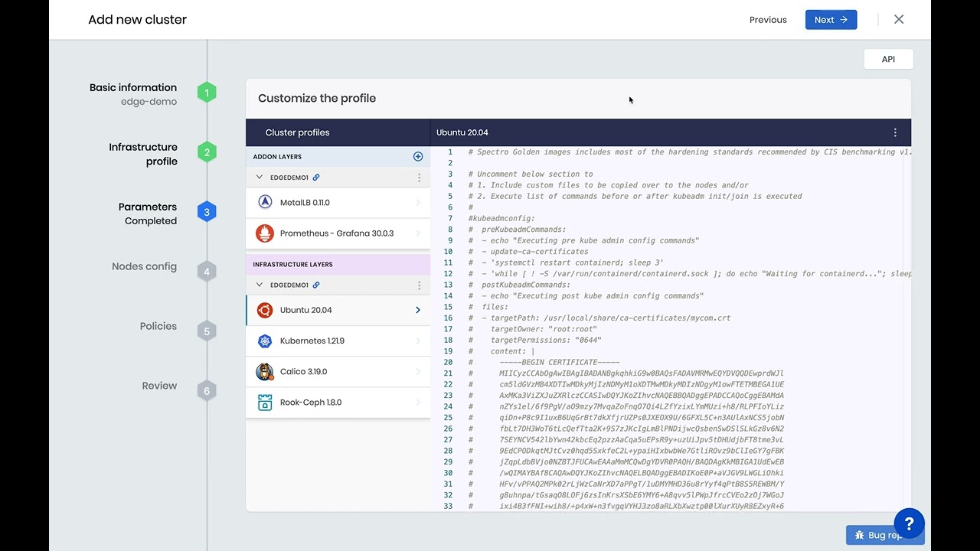This screenshot has height=551, width=980.
Task: Click the Prometheus flame icon
Action: pyautogui.click(x=265, y=233)
